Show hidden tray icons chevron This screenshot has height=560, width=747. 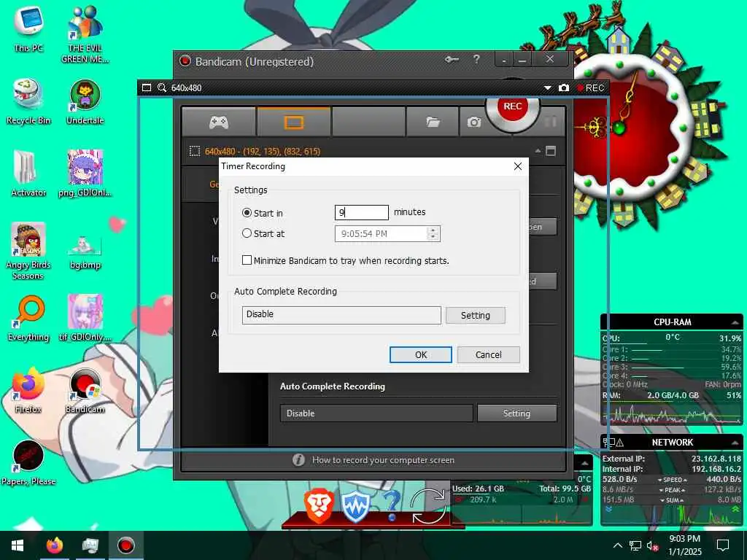(617, 545)
